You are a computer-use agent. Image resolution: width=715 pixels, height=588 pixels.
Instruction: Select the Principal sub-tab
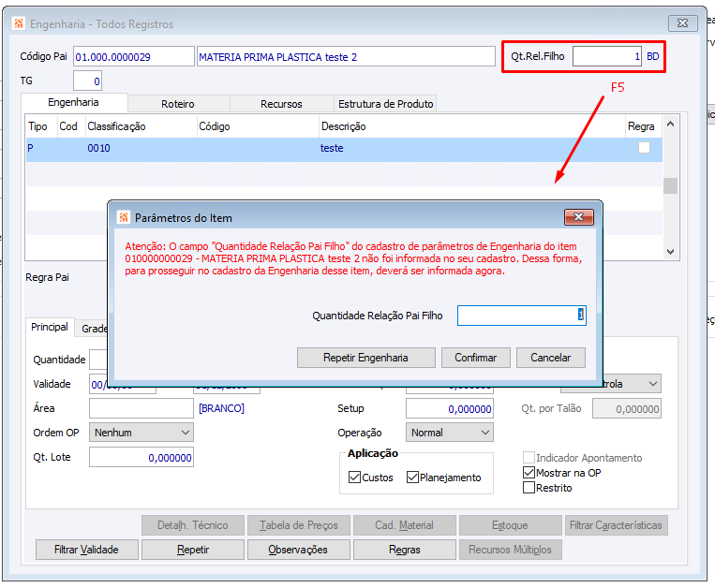click(50, 327)
